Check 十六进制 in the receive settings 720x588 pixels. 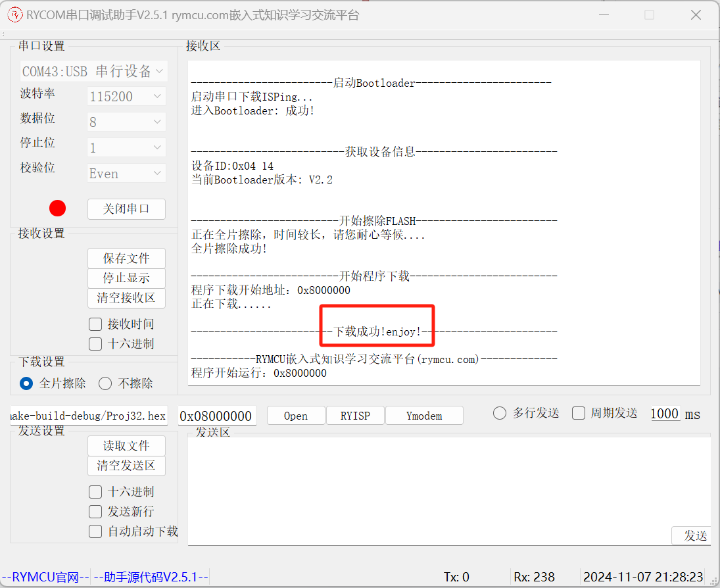[x=95, y=343]
